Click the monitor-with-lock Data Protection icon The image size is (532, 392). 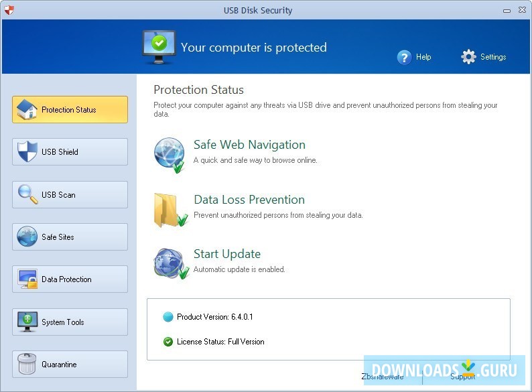[28, 279]
